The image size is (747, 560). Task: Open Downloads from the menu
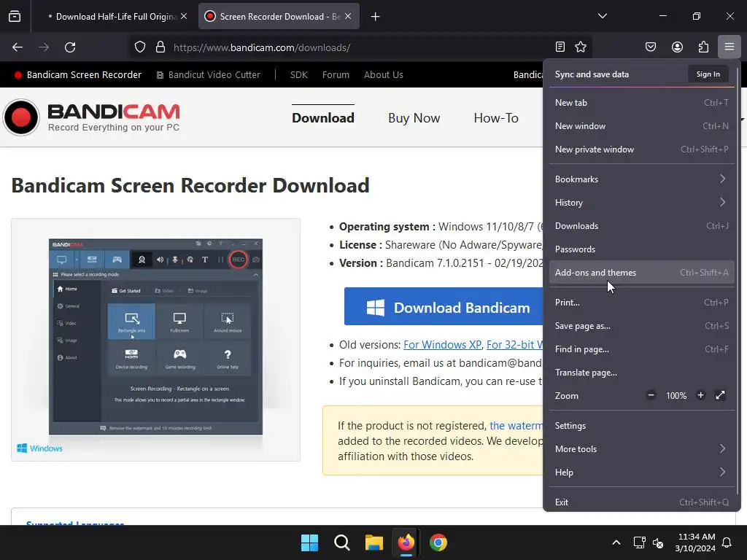coord(642,226)
